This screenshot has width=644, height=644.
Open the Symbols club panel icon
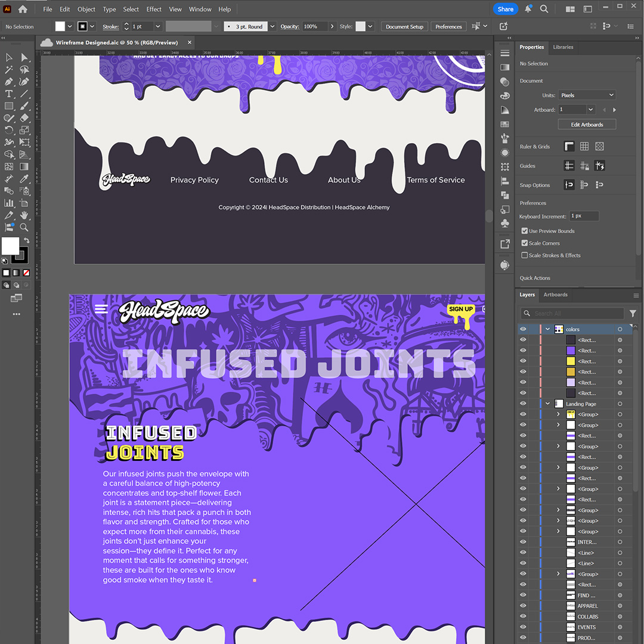coord(505,224)
